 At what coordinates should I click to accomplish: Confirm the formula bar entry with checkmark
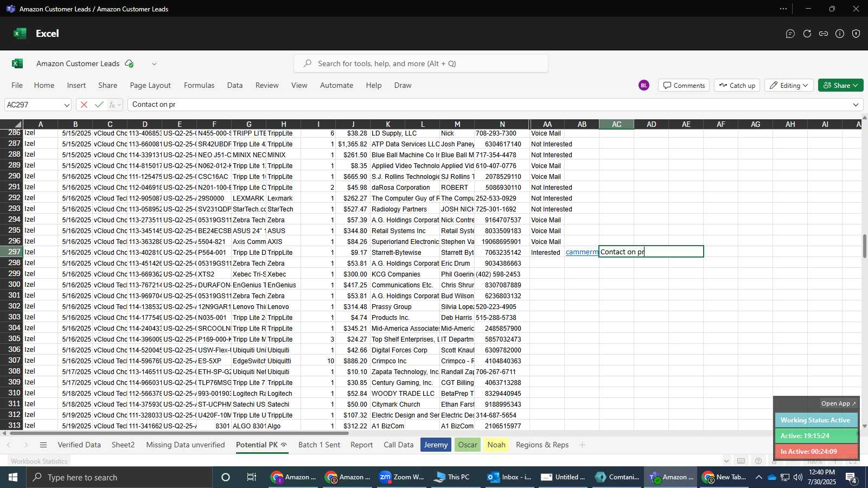click(99, 105)
